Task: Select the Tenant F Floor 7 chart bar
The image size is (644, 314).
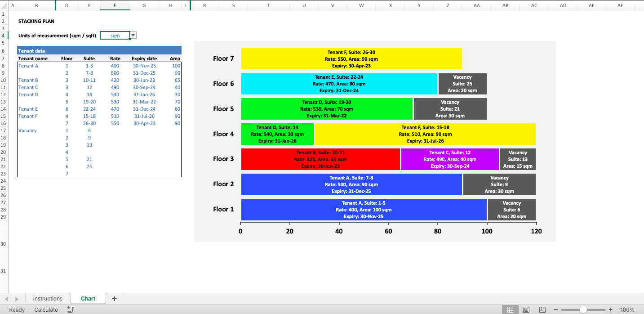Action: pos(352,58)
